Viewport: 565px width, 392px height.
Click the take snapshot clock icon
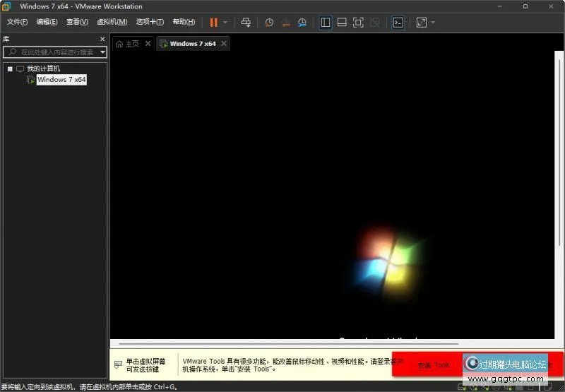(269, 23)
